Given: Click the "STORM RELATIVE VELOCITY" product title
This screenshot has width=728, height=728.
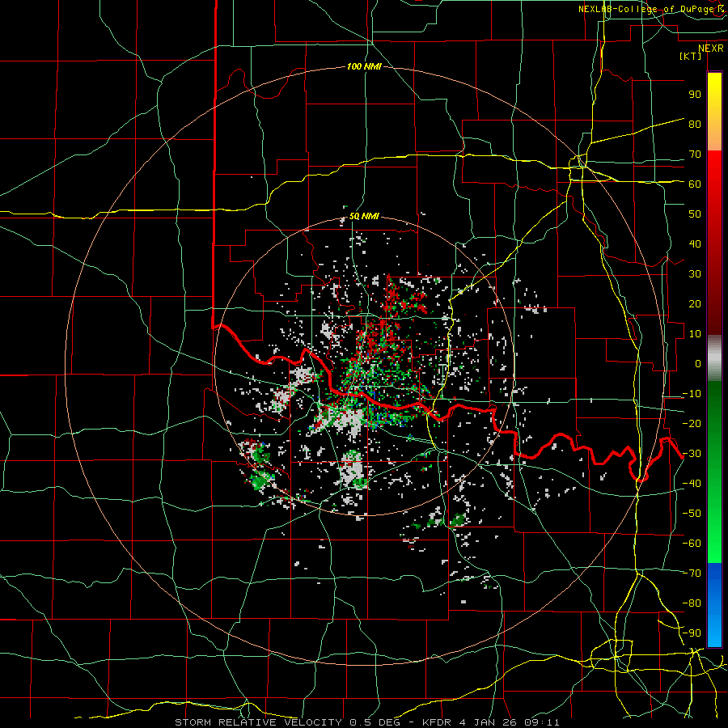Looking at the screenshot, I should [256, 722].
